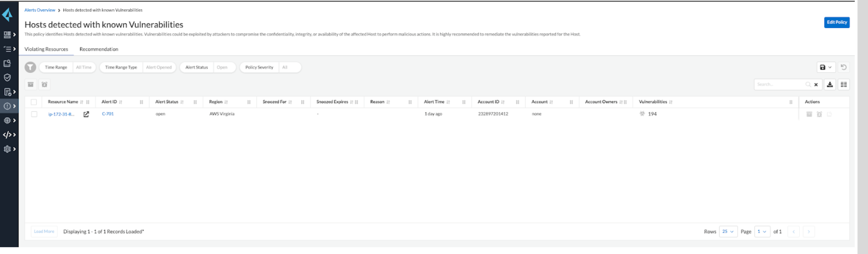Screen dimensions: 868x254
Task: Open the Time Range filter
Action: coord(68,67)
